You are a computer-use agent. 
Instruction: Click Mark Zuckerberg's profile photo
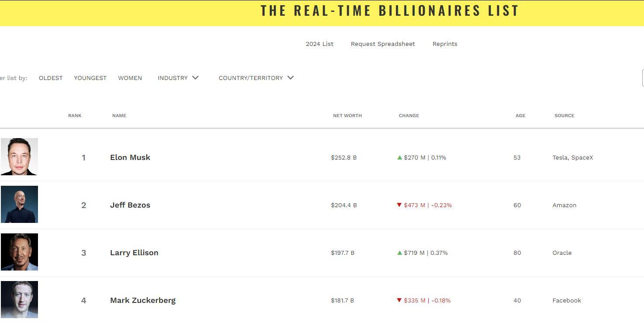tap(19, 299)
